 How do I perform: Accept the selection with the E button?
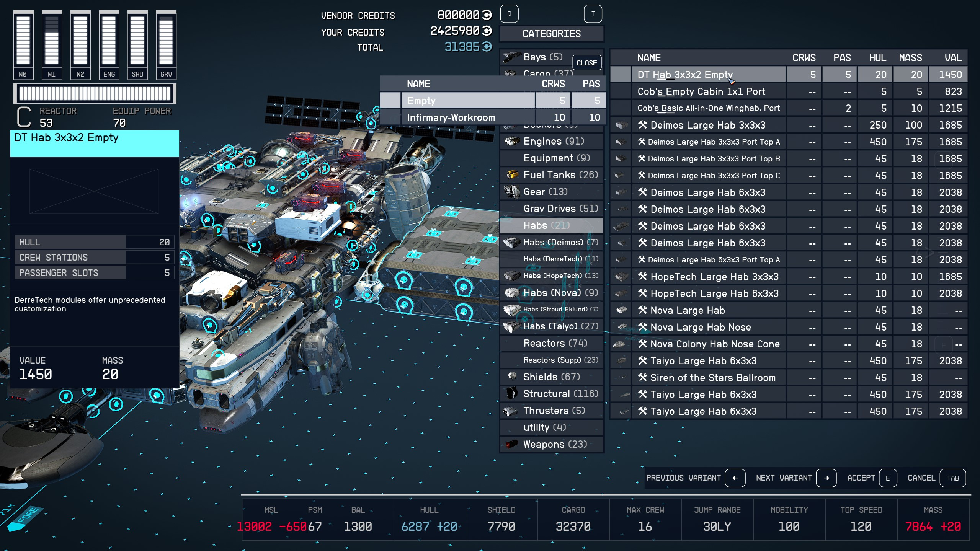click(x=887, y=478)
